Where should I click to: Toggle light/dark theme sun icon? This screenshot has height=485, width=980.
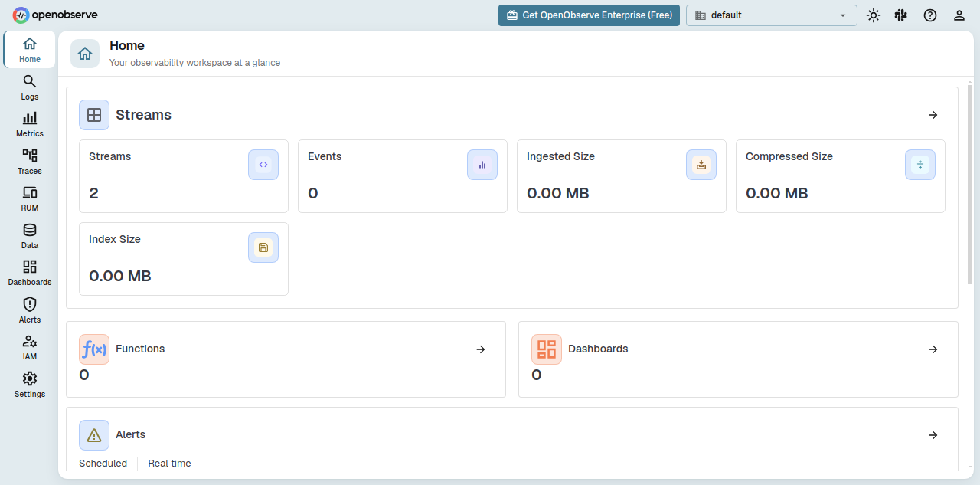pyautogui.click(x=874, y=15)
